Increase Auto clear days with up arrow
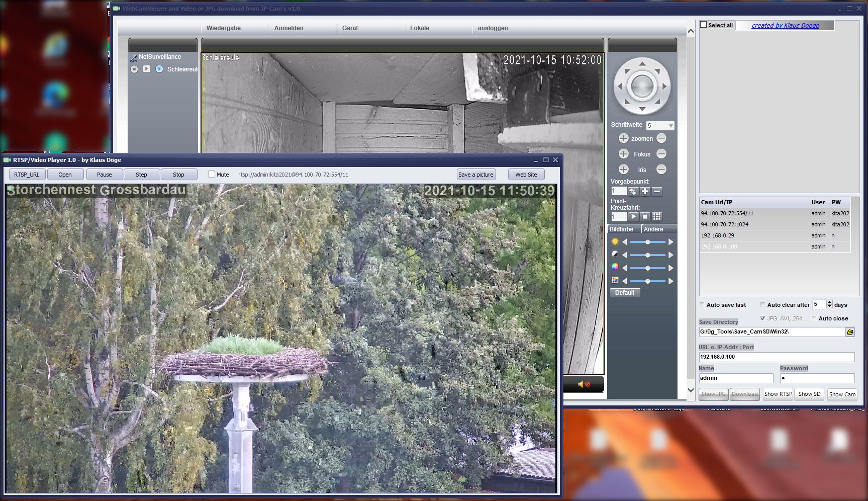The width and height of the screenshot is (868, 501). pos(829,302)
